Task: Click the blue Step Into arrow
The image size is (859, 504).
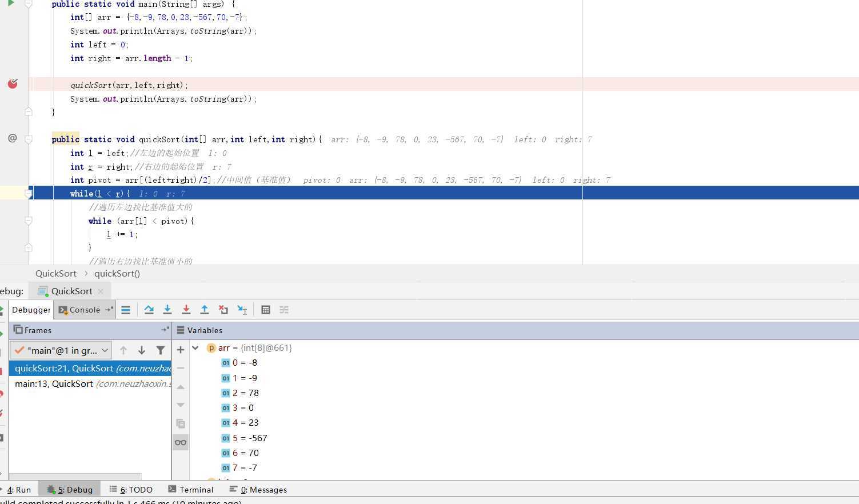Action: (167, 310)
